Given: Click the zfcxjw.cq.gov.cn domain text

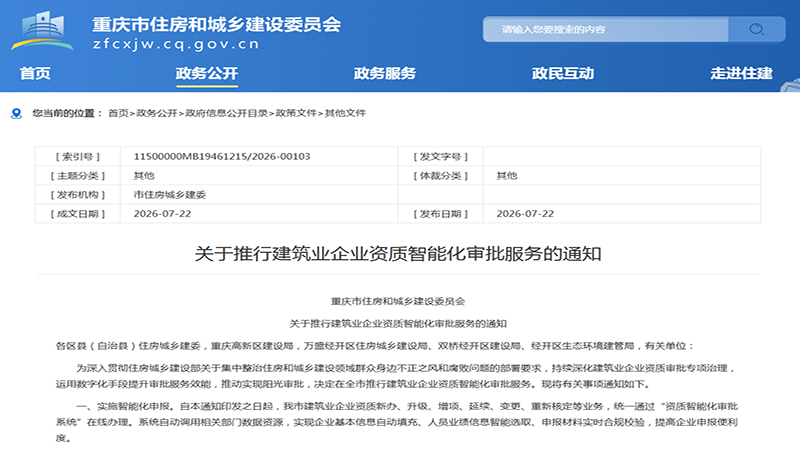Looking at the screenshot, I should coord(176,44).
